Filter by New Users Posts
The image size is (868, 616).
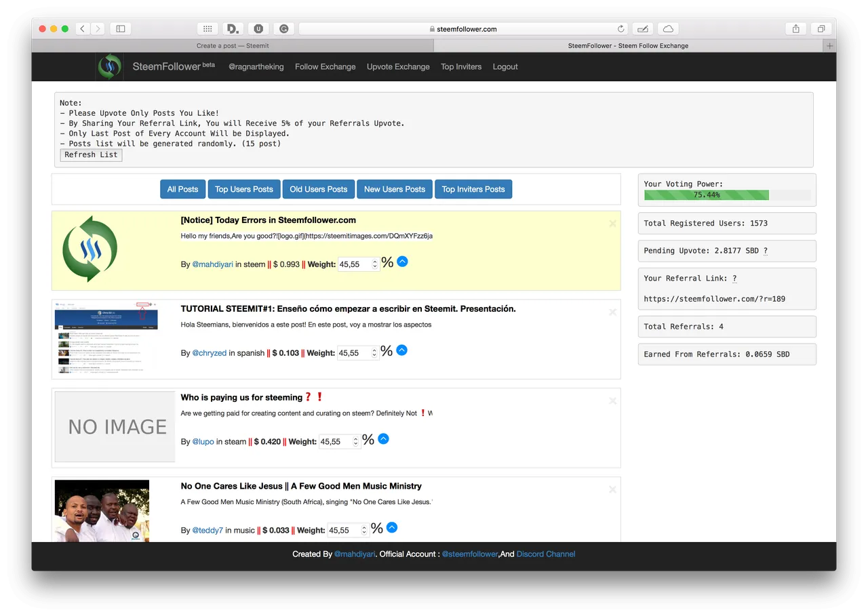tap(395, 189)
